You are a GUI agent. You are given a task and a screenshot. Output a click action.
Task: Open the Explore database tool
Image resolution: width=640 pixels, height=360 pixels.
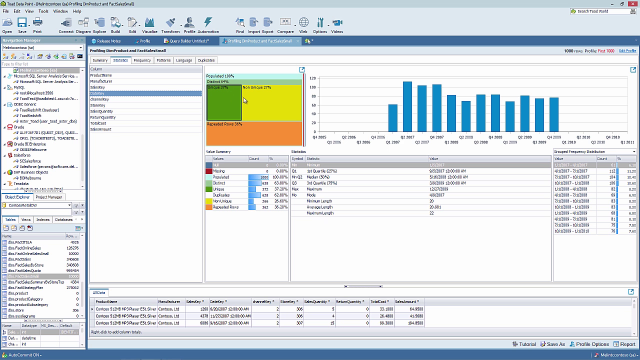(100, 25)
